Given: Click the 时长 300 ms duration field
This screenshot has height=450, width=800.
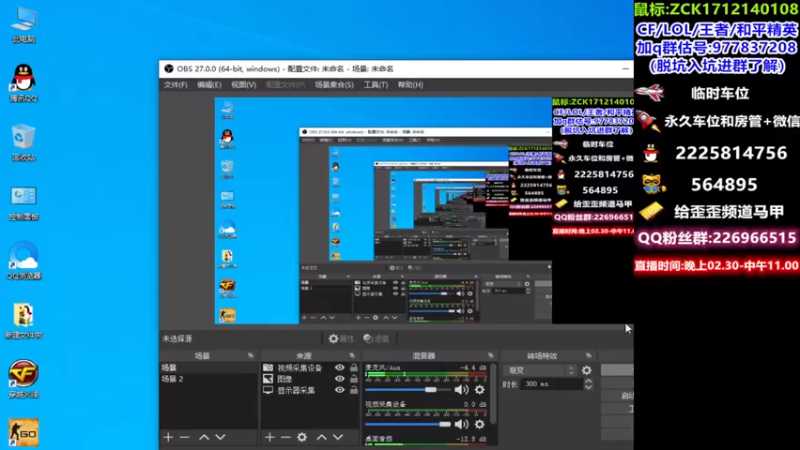Looking at the screenshot, I should [x=552, y=384].
